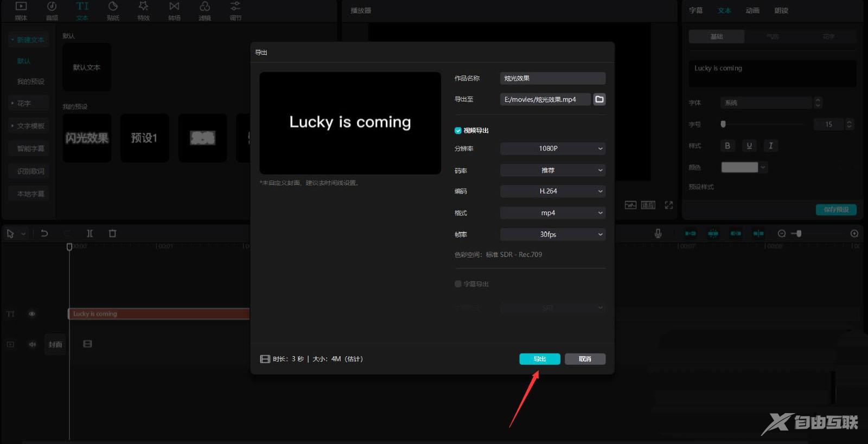Open the 格式 mp4 format dropdown
The height and width of the screenshot is (444, 868).
pos(552,213)
